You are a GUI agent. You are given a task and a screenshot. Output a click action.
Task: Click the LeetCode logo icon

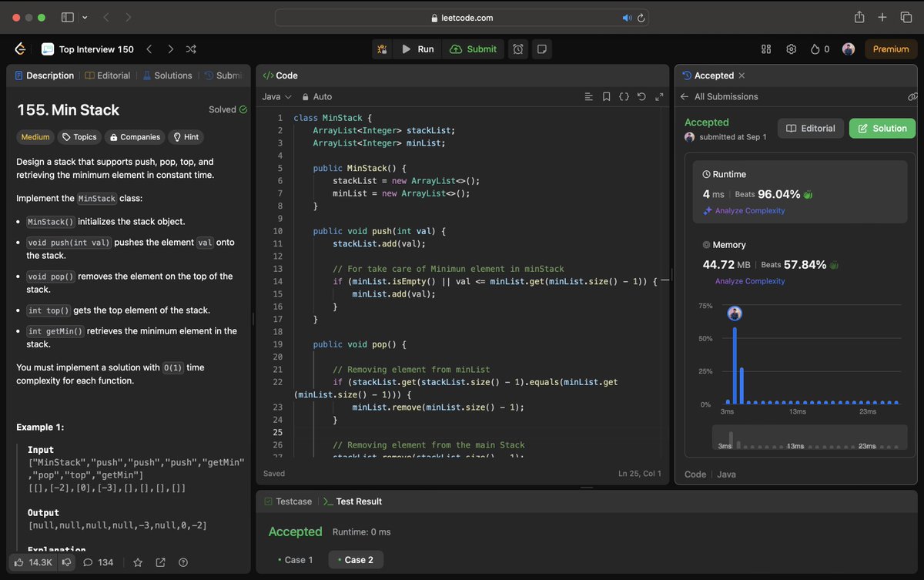click(20, 49)
